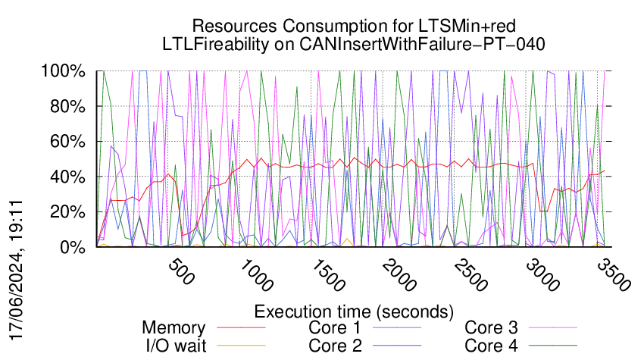
Task: Click the green Core 4 legend line sample
Action: click(x=553, y=346)
